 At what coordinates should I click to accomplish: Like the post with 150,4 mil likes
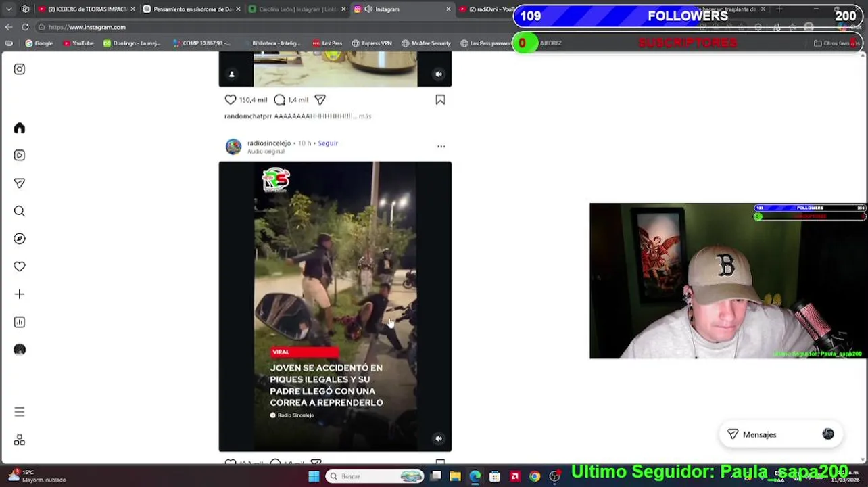pos(231,99)
